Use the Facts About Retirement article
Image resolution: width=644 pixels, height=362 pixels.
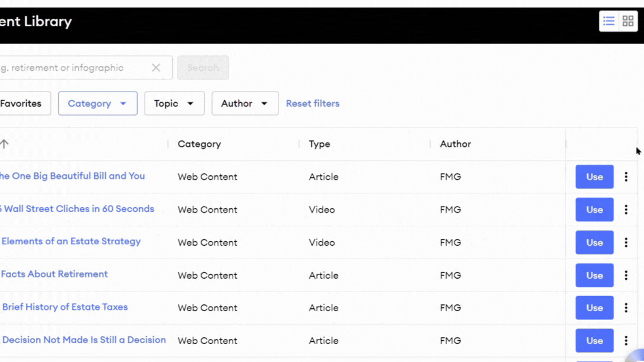(x=594, y=275)
